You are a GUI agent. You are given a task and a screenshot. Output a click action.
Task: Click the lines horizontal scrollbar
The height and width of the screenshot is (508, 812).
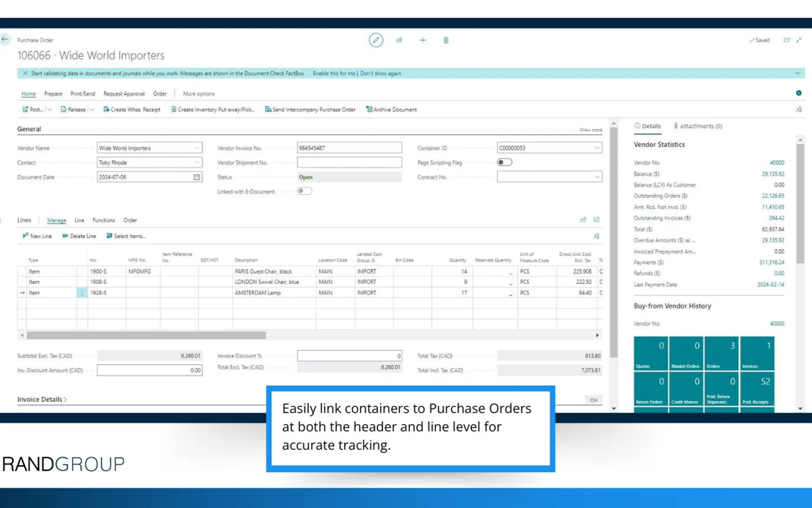pyautogui.click(x=146, y=335)
